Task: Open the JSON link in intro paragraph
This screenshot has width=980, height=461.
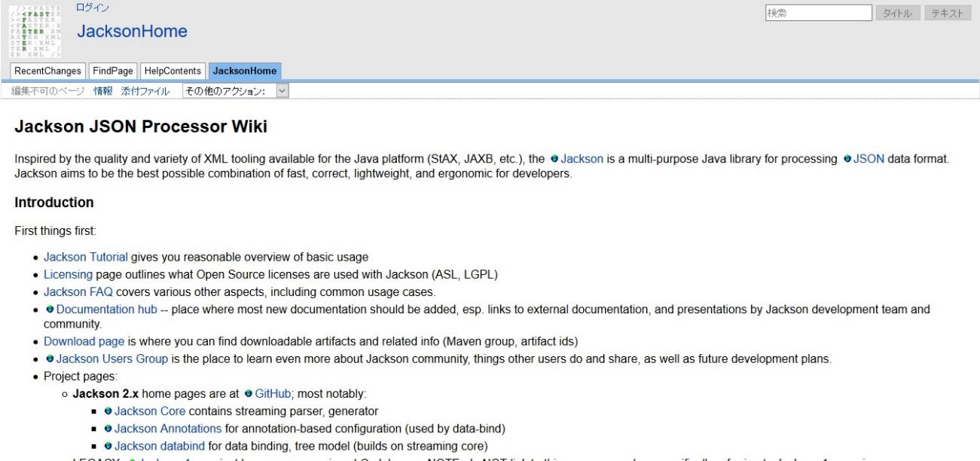Action: tap(869, 160)
